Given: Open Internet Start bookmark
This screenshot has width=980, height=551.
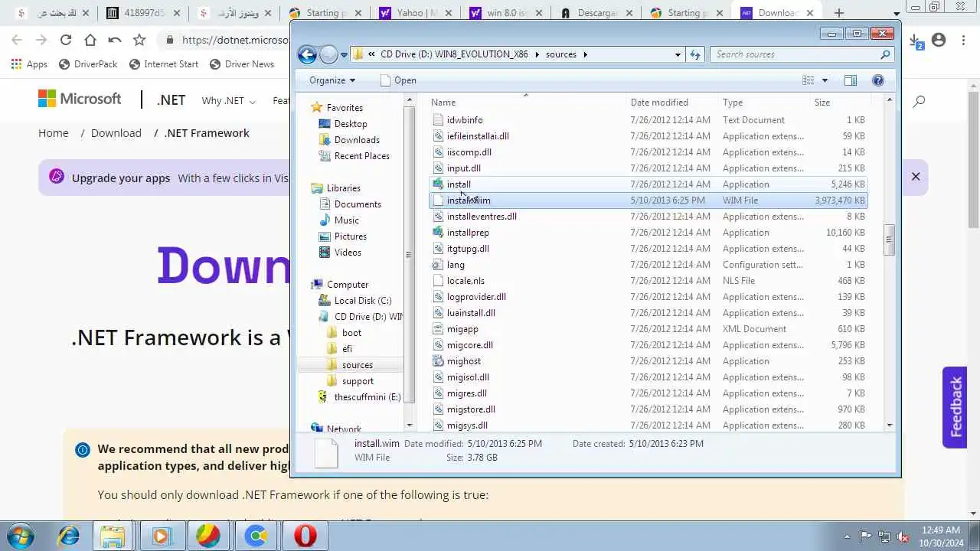Looking at the screenshot, I should click(x=164, y=64).
